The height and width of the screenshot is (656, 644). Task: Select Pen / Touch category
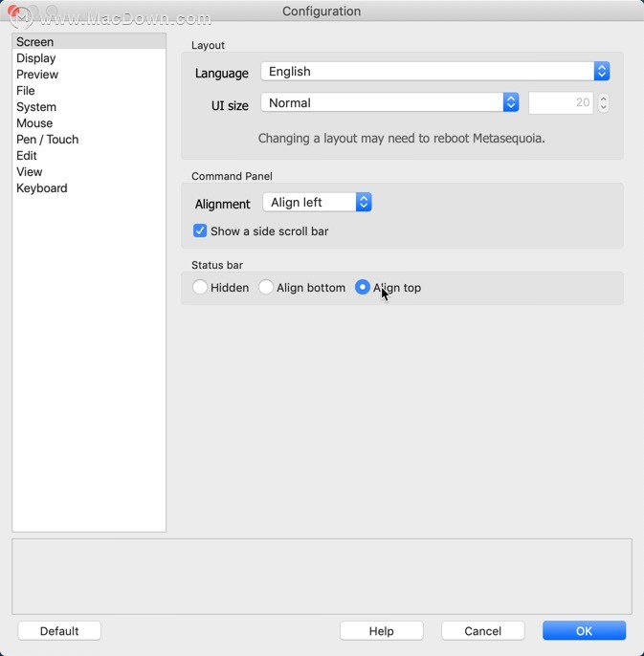89,140
